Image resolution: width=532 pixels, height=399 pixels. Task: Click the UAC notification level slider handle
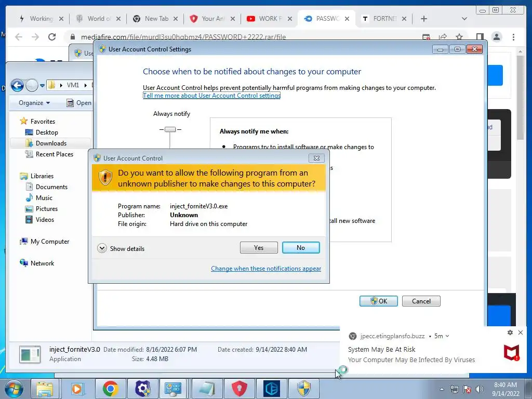[x=170, y=129]
